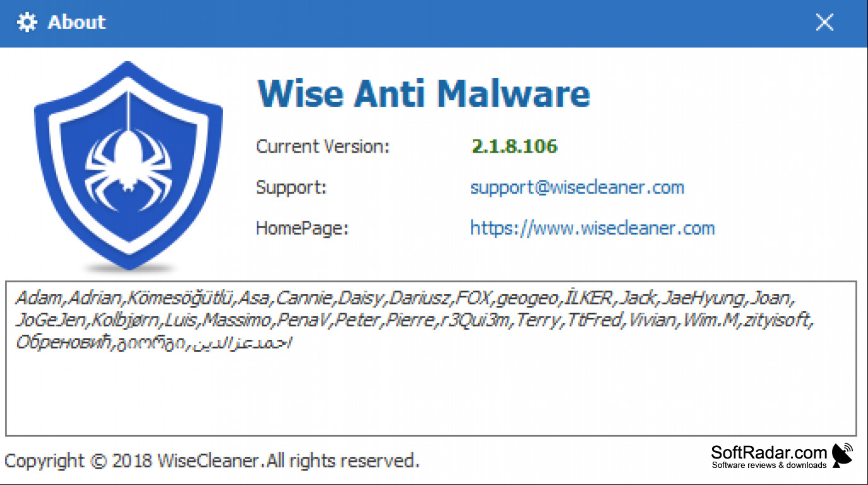
Task: Click the Copyright 2018 WiseCleaner text
Action: tap(211, 461)
